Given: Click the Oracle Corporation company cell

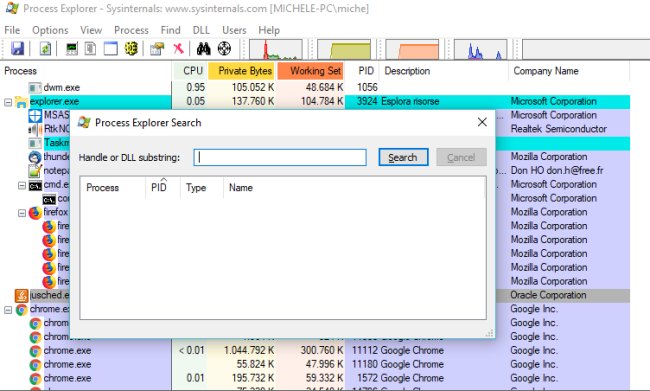Looking at the screenshot, I should tap(548, 295).
